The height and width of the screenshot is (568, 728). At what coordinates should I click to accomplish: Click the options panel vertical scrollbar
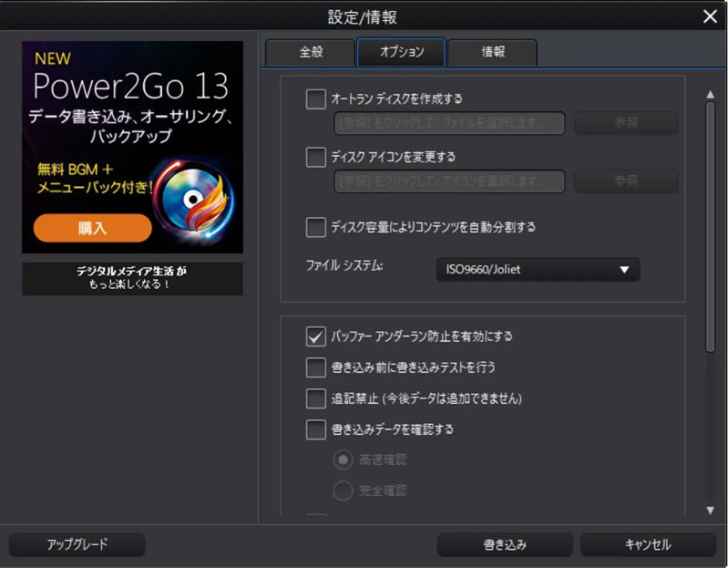(710, 219)
